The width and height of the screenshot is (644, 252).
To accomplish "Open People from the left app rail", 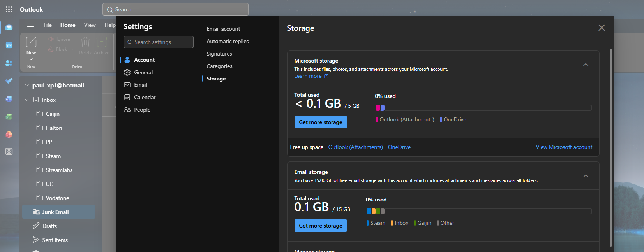I will coord(9,63).
